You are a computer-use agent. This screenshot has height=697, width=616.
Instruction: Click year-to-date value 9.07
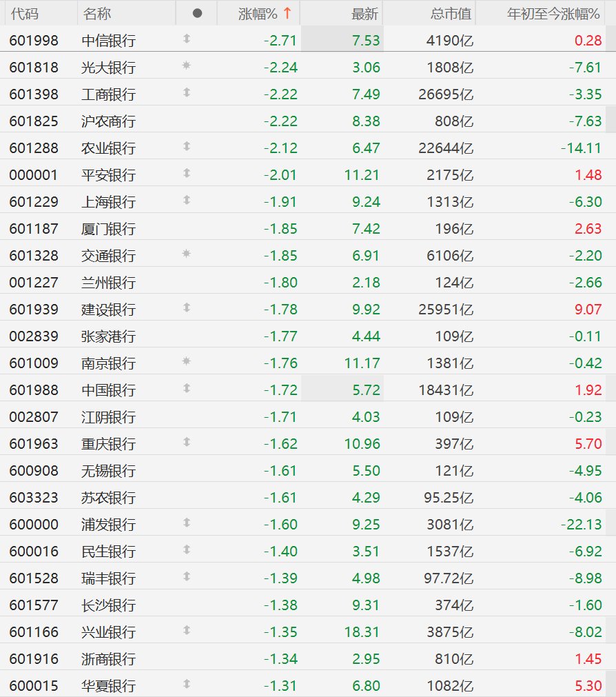tap(588, 310)
